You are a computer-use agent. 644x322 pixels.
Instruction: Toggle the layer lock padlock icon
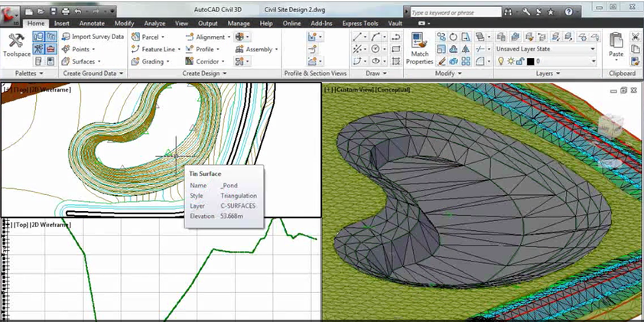click(519, 61)
